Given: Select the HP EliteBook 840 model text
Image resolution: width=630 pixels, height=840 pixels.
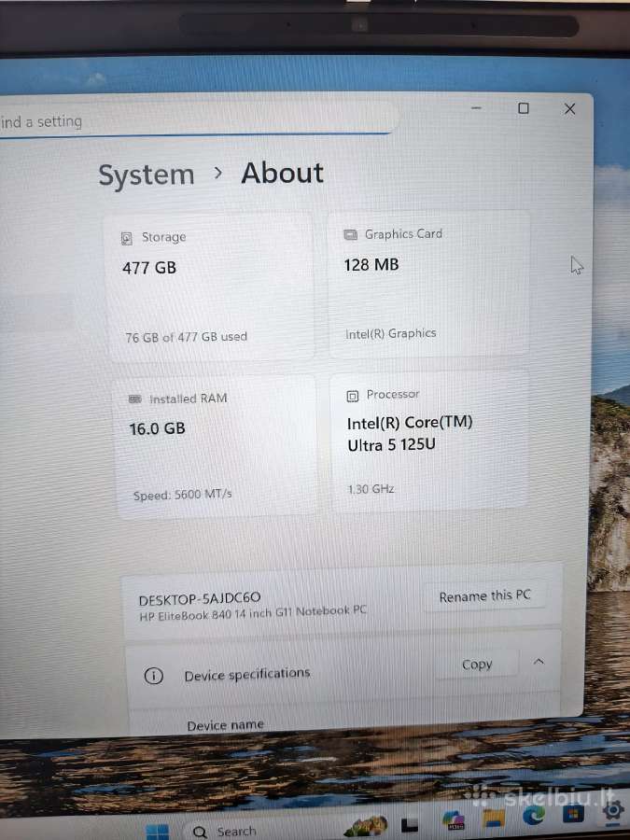Looking at the screenshot, I should coord(253,613).
